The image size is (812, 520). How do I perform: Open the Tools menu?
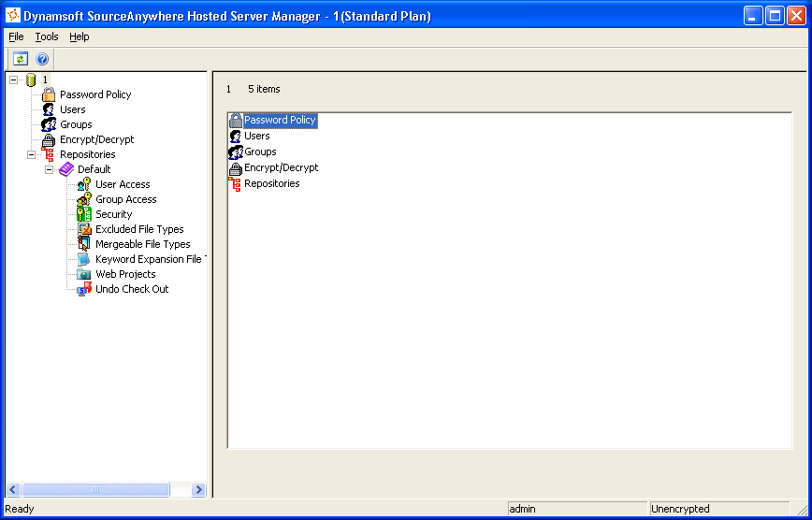tap(47, 36)
